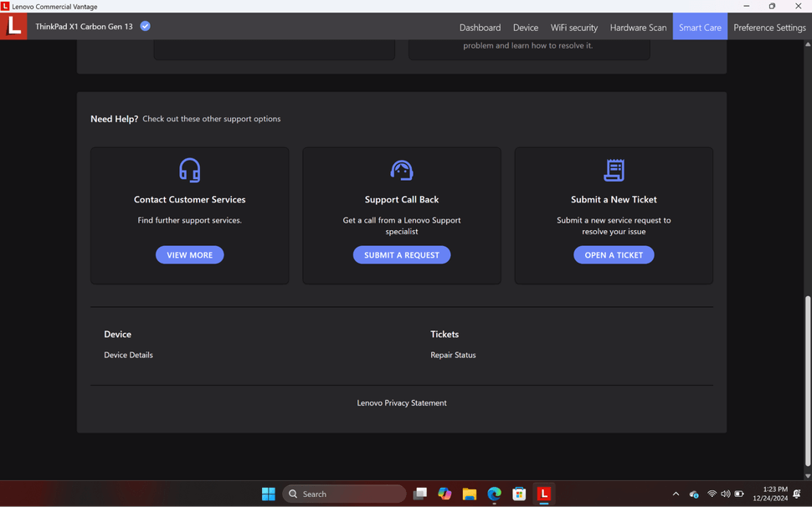The image size is (812, 507).
Task: Click the taskbar Search box
Action: 344,494
